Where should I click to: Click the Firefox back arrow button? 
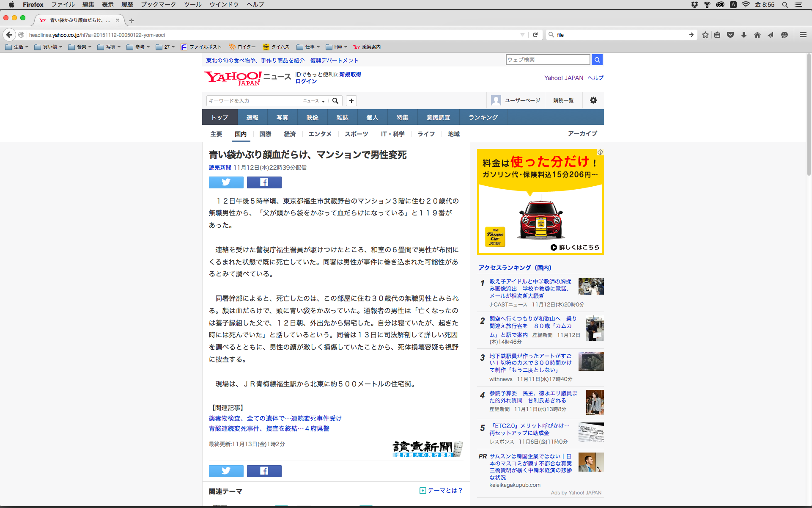[x=9, y=35]
